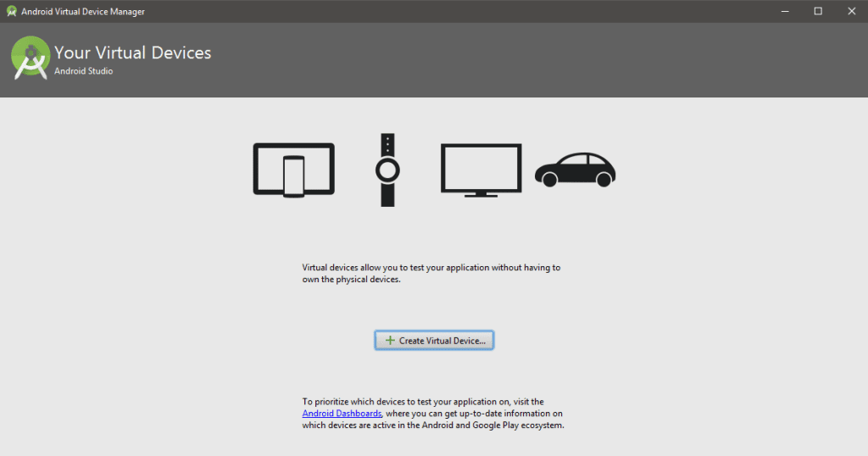The image size is (868, 456).
Task: Click the Create Virtual Device button
Action: click(434, 341)
